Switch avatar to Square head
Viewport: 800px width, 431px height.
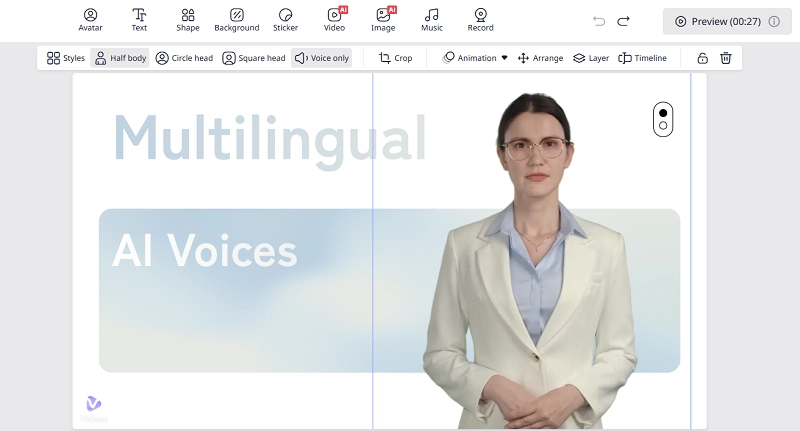point(254,58)
